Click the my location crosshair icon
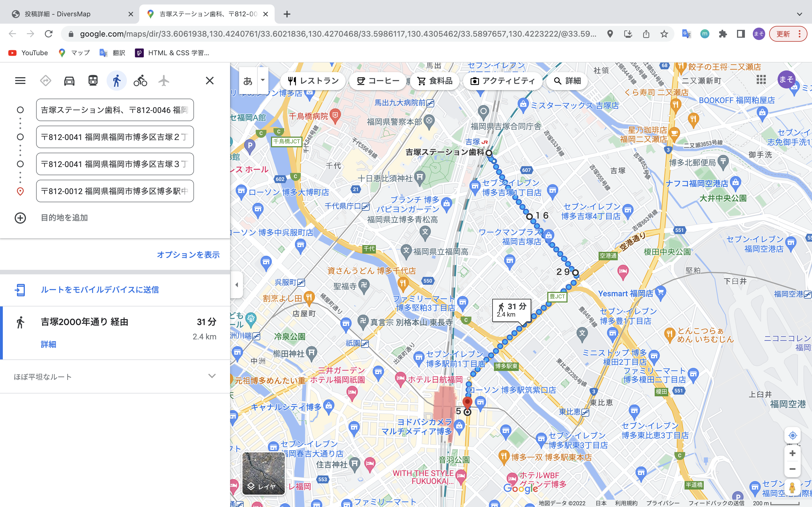The image size is (812, 507). click(792, 435)
